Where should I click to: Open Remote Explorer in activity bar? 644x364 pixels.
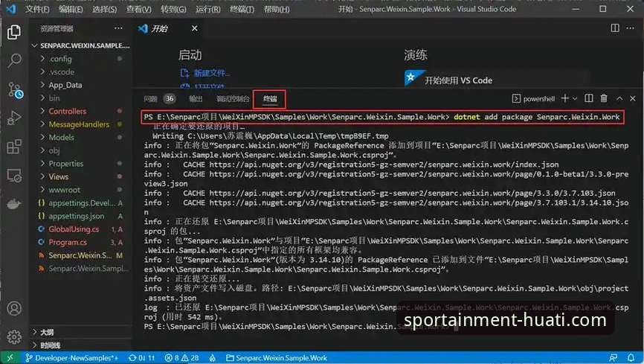pos(14,176)
